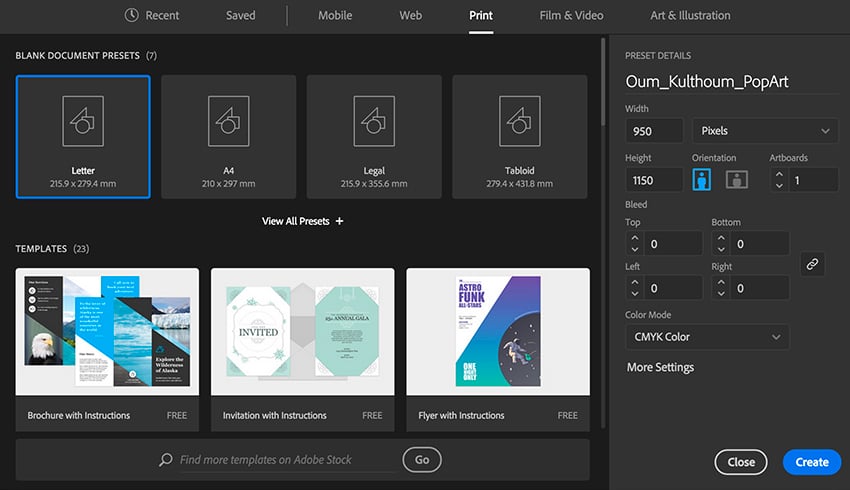Switch to the Print tab
The image size is (850, 490).
(481, 16)
